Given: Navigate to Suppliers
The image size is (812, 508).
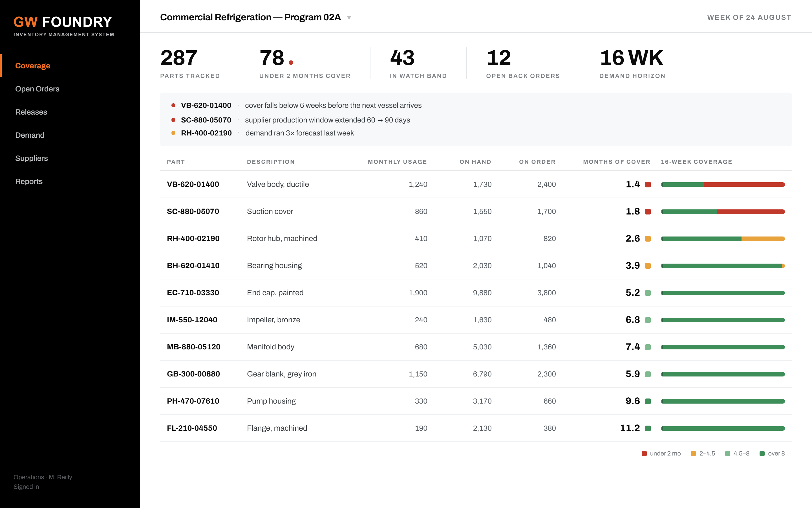Looking at the screenshot, I should (x=32, y=159).
